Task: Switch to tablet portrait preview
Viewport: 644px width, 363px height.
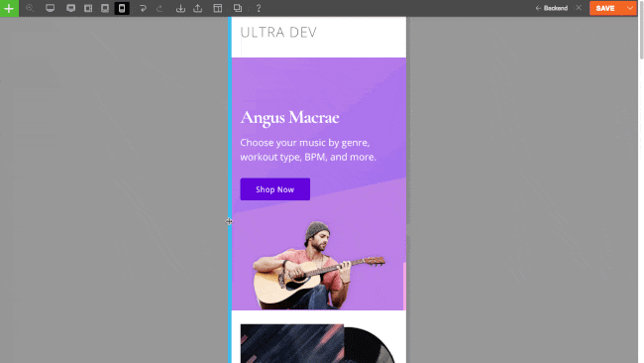Action: [105, 8]
